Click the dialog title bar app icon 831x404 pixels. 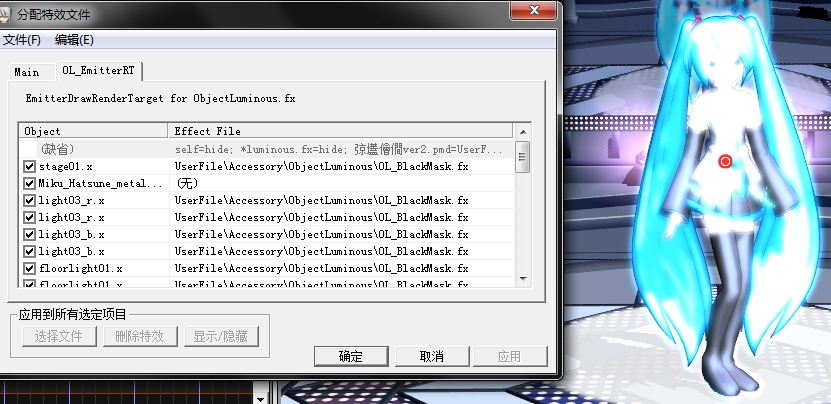tap(5, 14)
